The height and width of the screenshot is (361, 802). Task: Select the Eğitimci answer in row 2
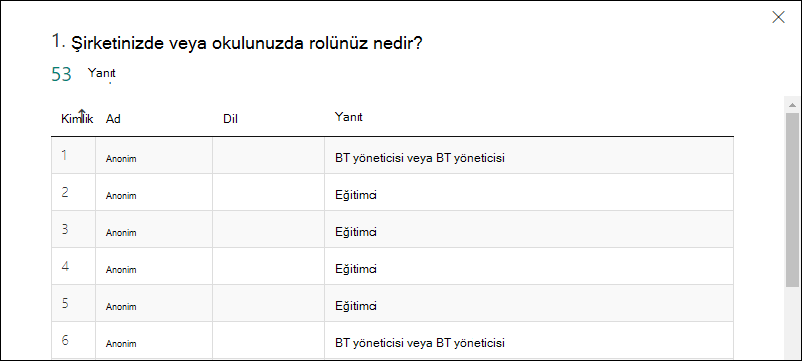point(356,195)
